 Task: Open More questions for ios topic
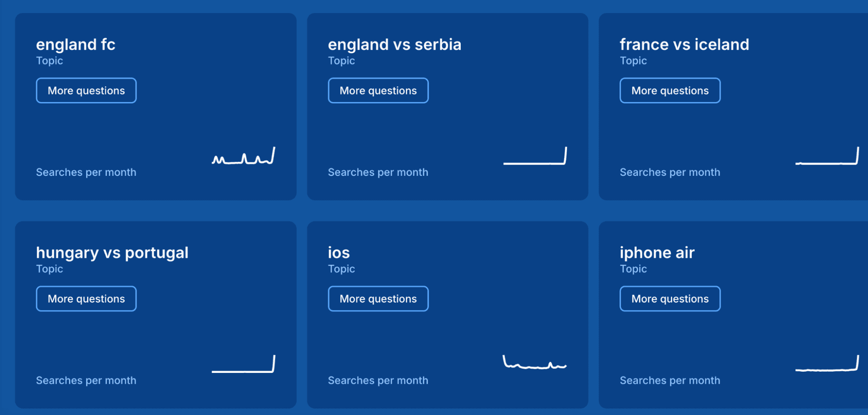378,299
